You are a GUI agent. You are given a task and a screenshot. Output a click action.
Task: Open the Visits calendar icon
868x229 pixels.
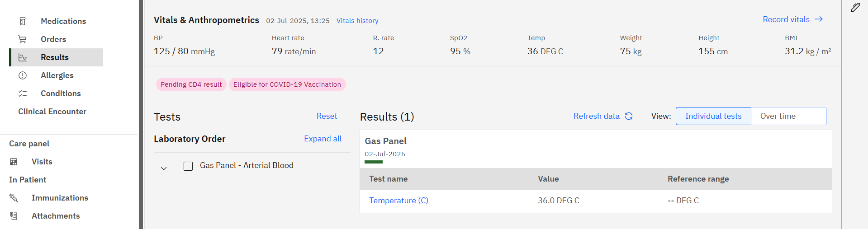click(14, 162)
